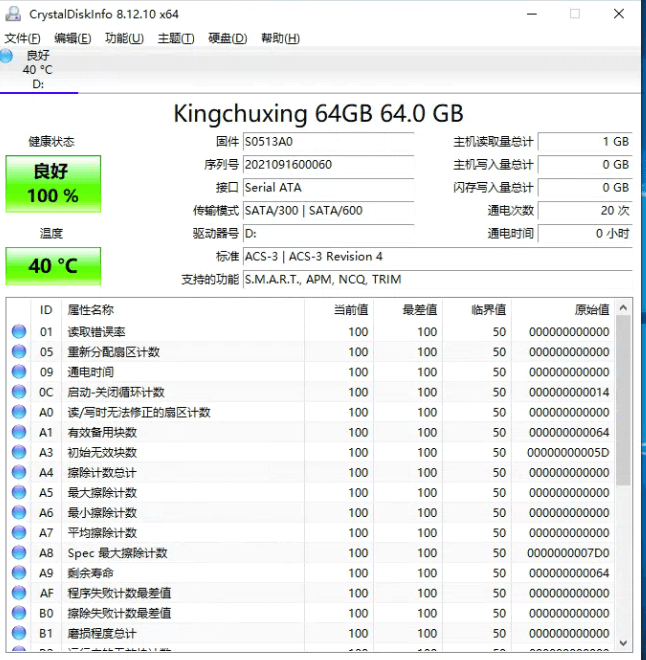646x660 pixels.
Task: Click the status orb for attribute A8 Spec 最大擦除计数
Action: [x=19, y=553]
